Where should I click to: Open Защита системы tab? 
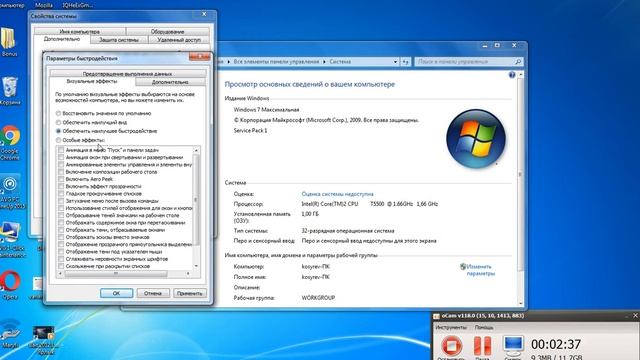[118, 40]
